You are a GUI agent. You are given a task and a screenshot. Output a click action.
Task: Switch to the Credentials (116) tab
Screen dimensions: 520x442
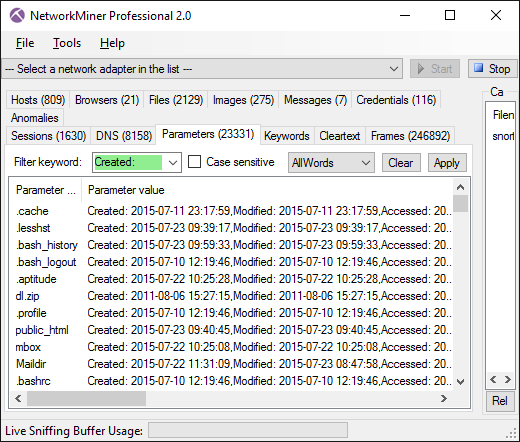pyautogui.click(x=396, y=100)
